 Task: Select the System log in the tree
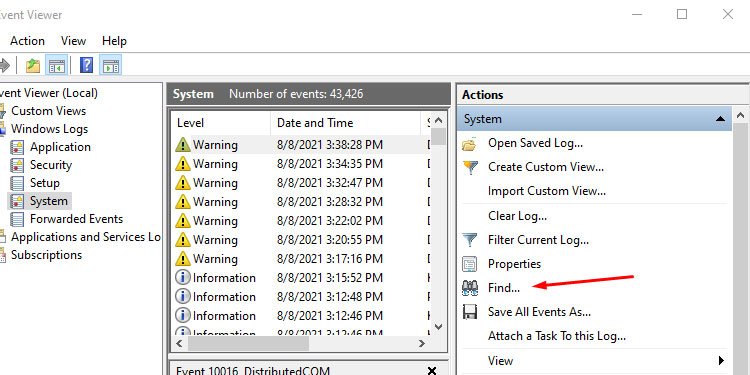pyautogui.click(x=49, y=201)
